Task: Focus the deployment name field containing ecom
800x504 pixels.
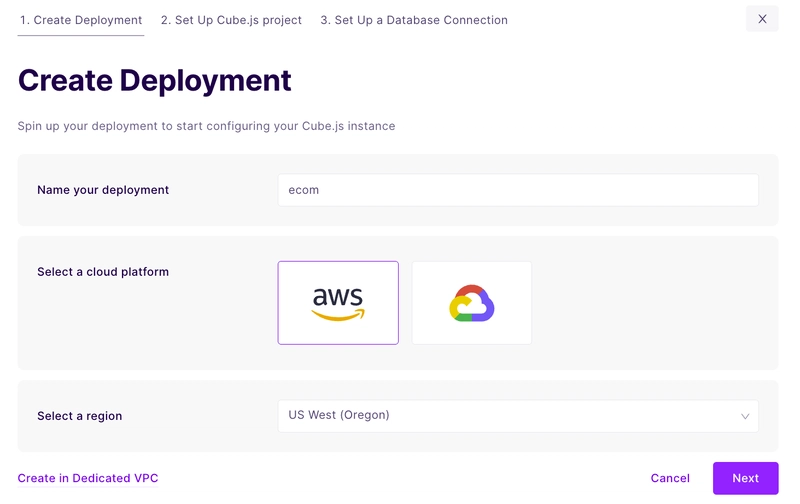Action: [518, 190]
